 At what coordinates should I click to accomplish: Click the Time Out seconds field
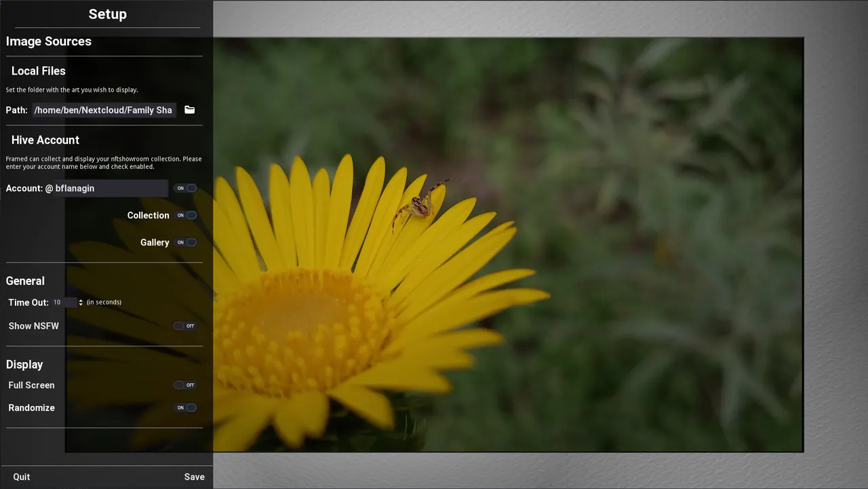tap(65, 302)
